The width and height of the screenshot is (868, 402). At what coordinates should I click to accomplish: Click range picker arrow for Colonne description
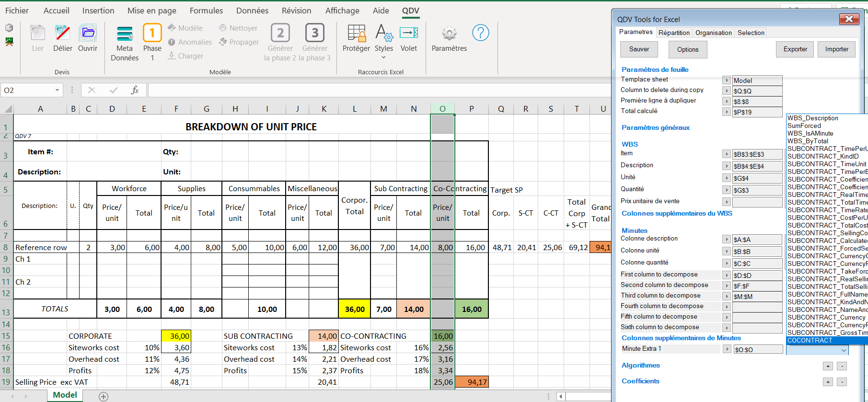point(727,239)
